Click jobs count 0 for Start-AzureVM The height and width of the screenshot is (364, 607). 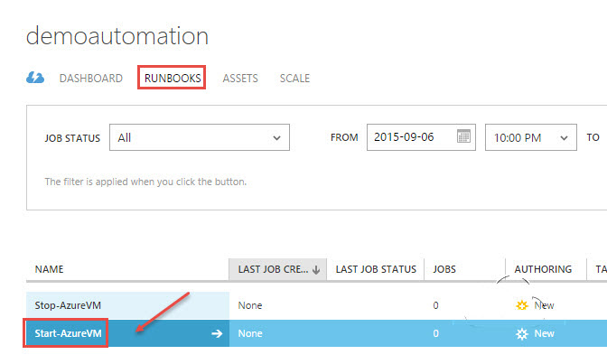436,333
